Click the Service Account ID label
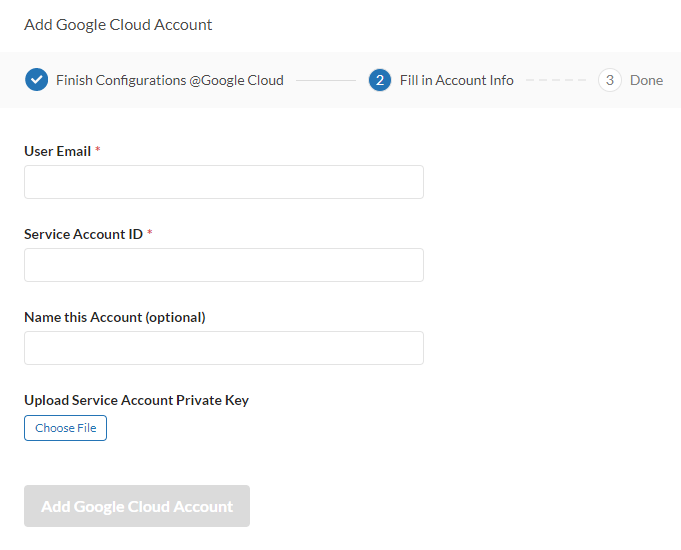Image resolution: width=681 pixels, height=550 pixels. click(83, 234)
